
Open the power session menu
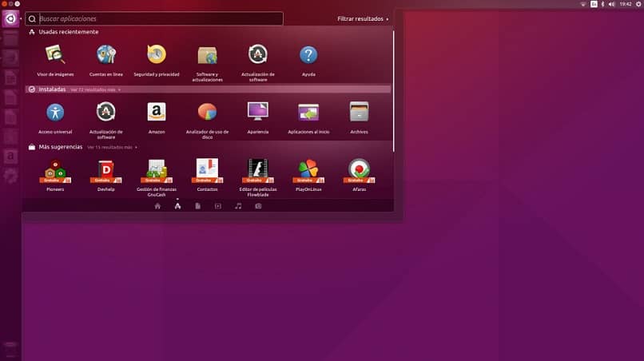click(638, 4)
